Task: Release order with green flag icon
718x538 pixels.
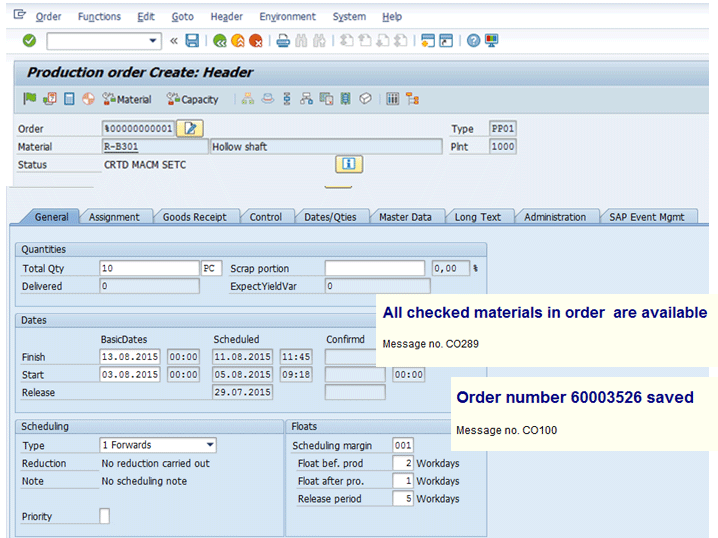Action: 30,98
